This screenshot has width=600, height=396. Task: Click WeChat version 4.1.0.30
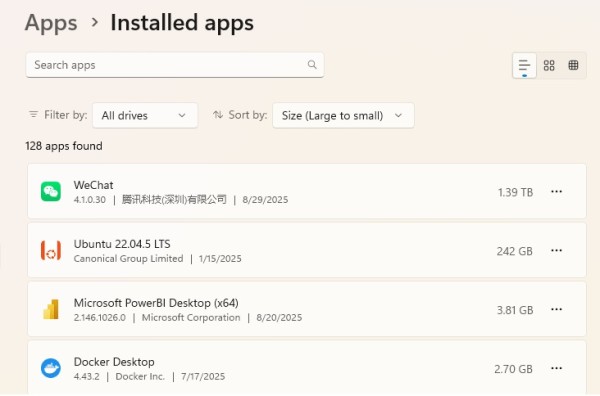tap(90, 200)
